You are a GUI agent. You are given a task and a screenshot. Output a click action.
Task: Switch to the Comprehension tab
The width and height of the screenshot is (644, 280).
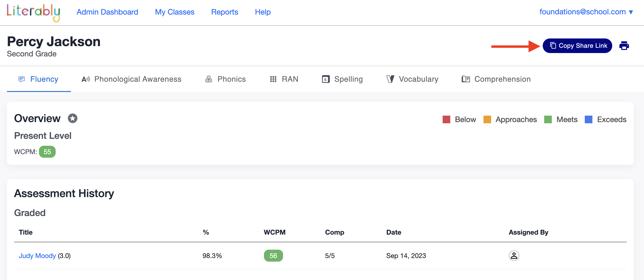pos(496,79)
